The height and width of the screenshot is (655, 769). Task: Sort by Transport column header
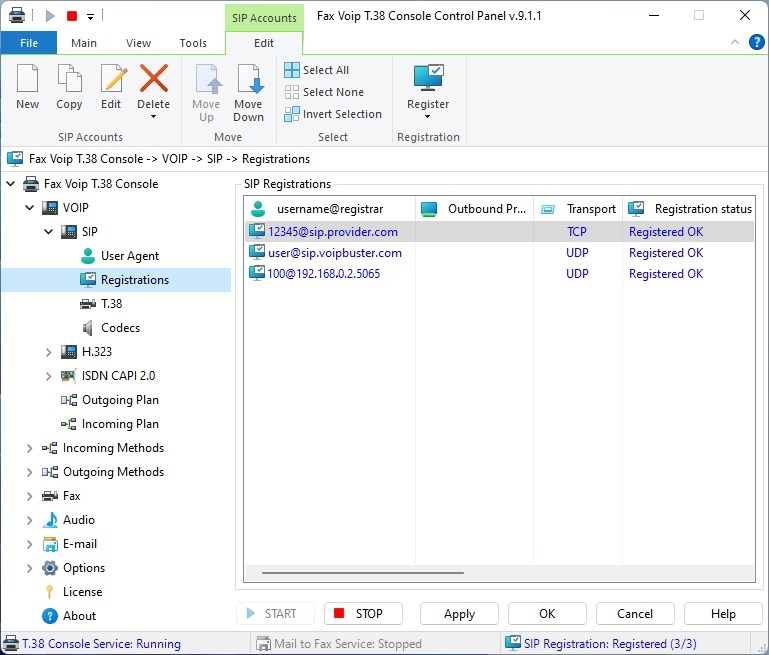click(x=578, y=209)
